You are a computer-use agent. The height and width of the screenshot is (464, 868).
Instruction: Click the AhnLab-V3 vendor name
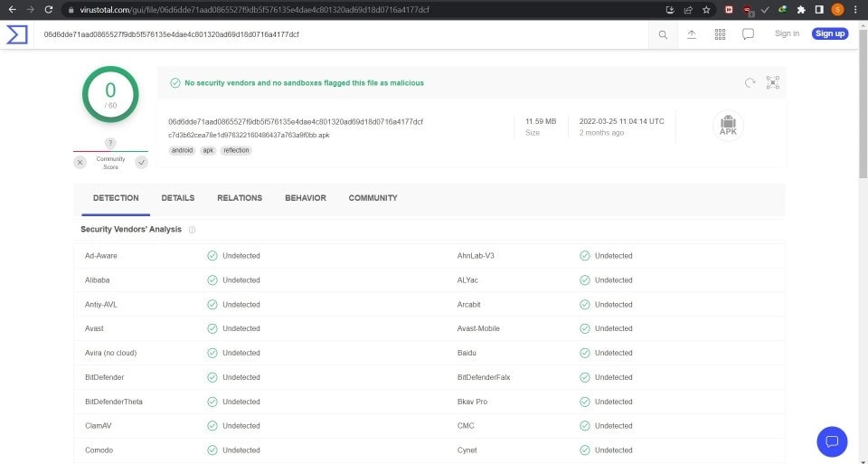pos(476,256)
